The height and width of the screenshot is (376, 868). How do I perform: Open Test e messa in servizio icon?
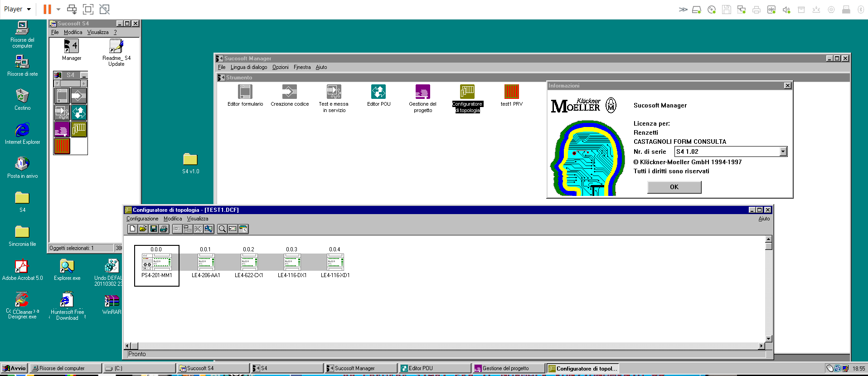tap(334, 92)
